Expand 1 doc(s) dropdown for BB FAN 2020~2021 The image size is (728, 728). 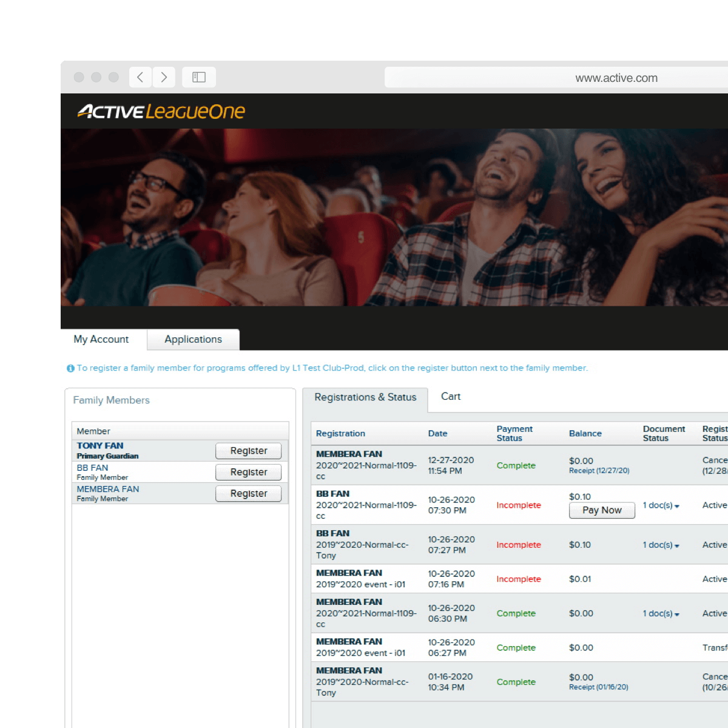point(661,505)
